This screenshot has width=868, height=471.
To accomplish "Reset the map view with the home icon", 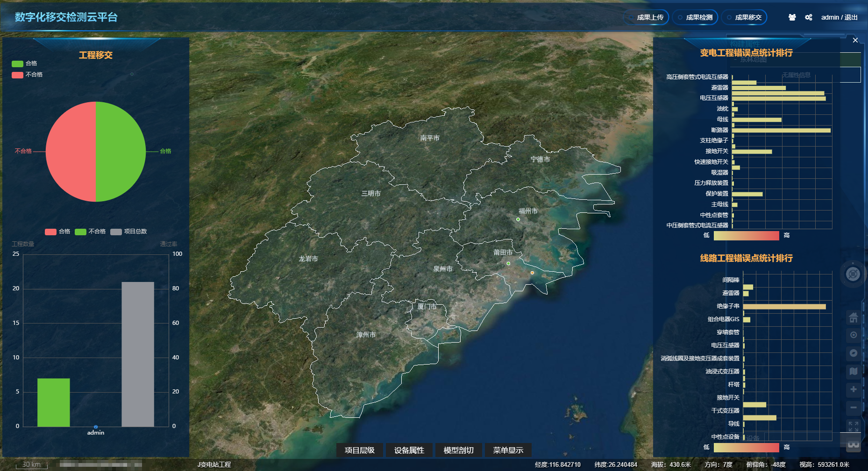I will (x=853, y=318).
